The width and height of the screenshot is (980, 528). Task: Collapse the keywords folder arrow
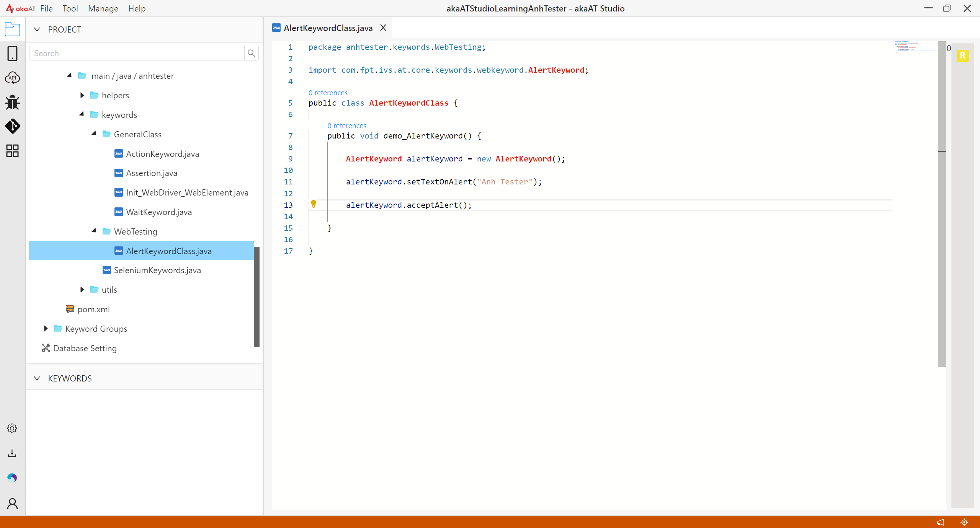pos(82,114)
